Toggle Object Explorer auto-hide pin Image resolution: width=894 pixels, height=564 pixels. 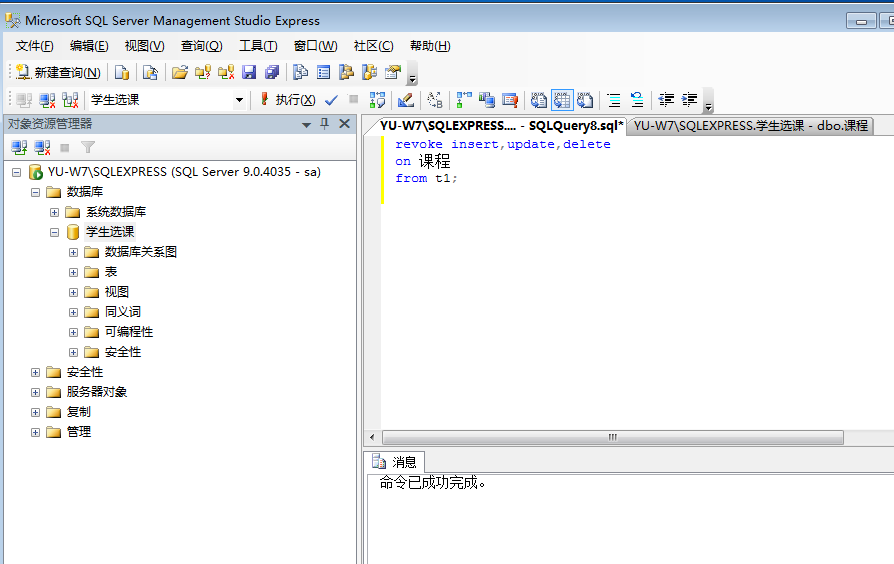(324, 124)
